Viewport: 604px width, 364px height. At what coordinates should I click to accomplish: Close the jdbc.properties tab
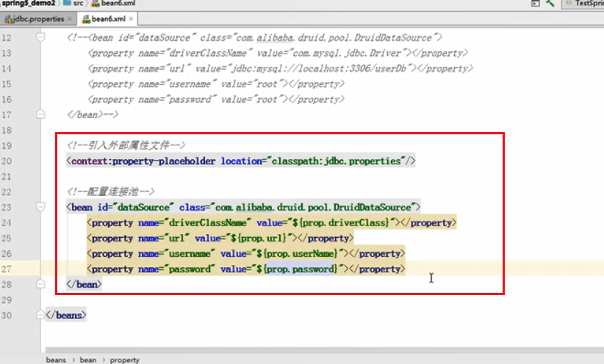coord(70,19)
